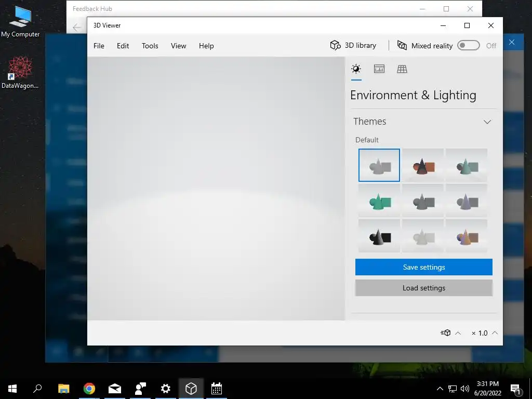The height and width of the screenshot is (399, 532).
Task: Open File Explorer from taskbar
Action: (x=63, y=389)
